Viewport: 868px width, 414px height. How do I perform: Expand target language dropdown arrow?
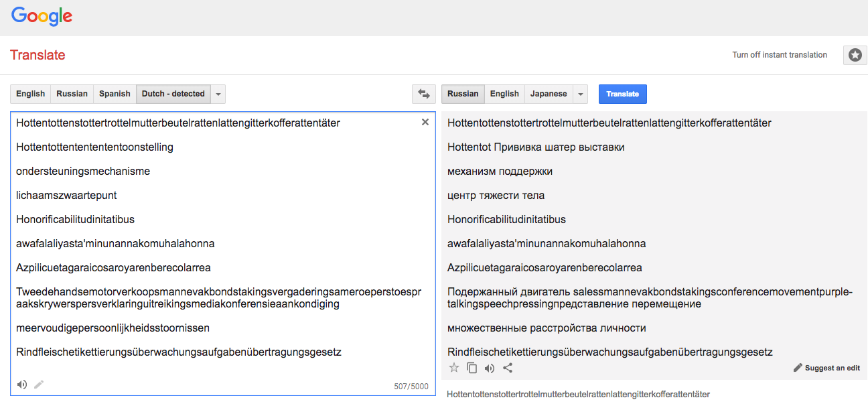(581, 94)
